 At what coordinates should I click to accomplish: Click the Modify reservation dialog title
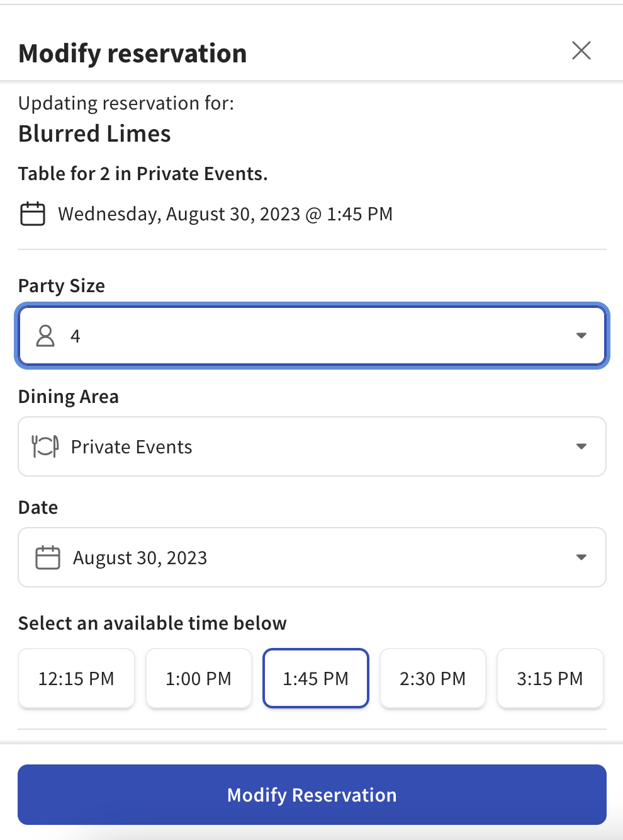(132, 54)
